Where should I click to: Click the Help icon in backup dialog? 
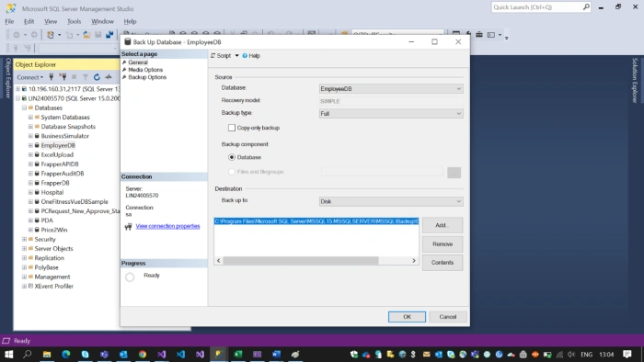click(245, 56)
